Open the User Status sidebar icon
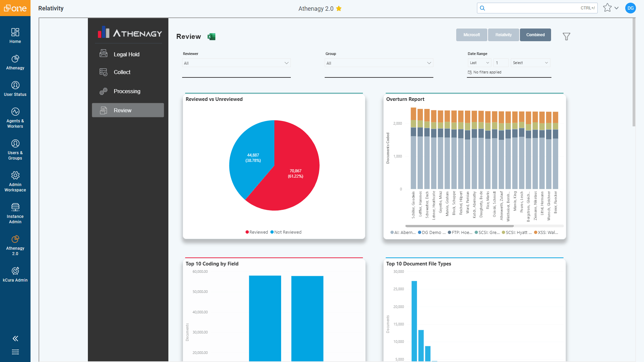Image resolution: width=644 pixels, height=362 pixels. coord(15,88)
